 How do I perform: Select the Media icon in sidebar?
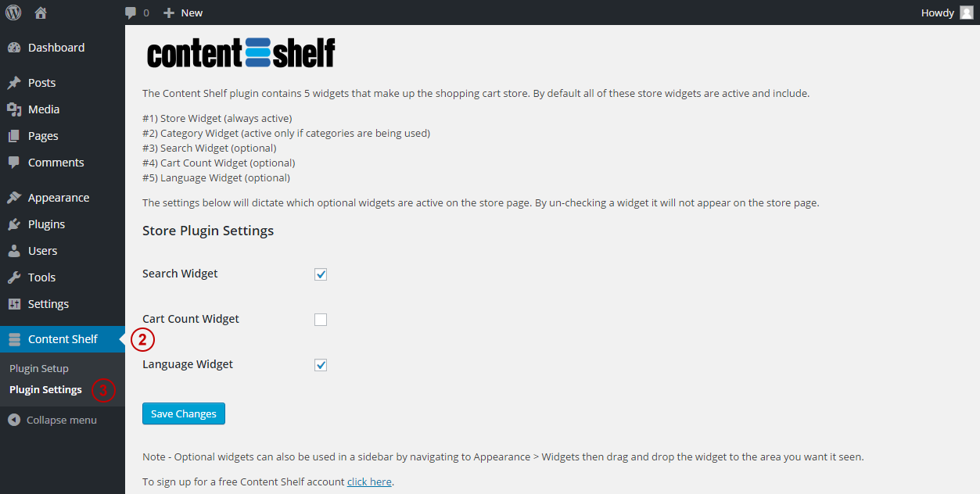[14, 109]
